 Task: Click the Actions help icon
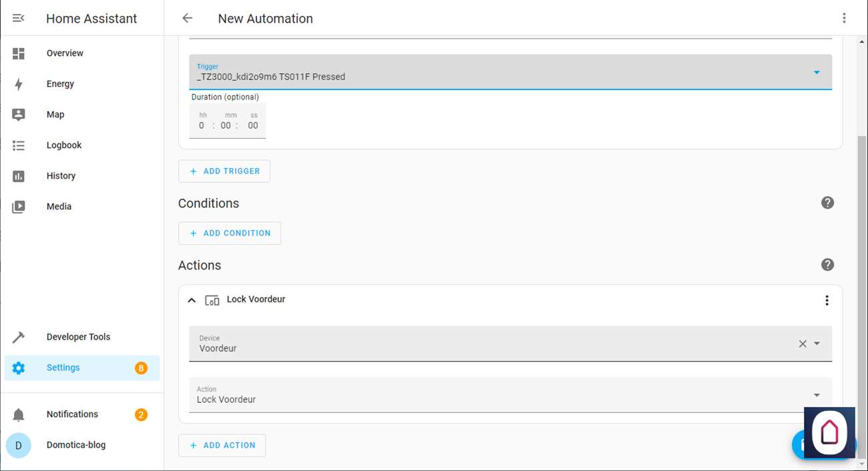tap(827, 265)
